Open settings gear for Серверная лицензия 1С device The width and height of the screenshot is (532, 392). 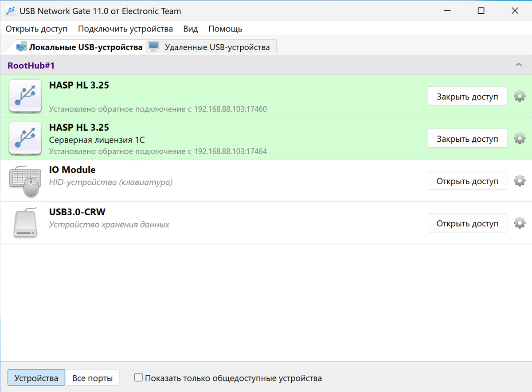click(520, 139)
